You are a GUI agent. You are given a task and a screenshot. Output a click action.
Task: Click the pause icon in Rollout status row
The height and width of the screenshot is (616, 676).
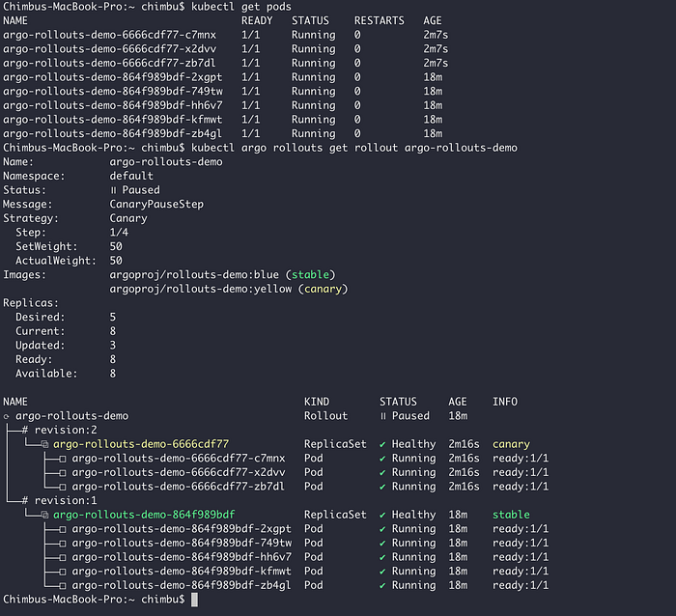coord(382,416)
